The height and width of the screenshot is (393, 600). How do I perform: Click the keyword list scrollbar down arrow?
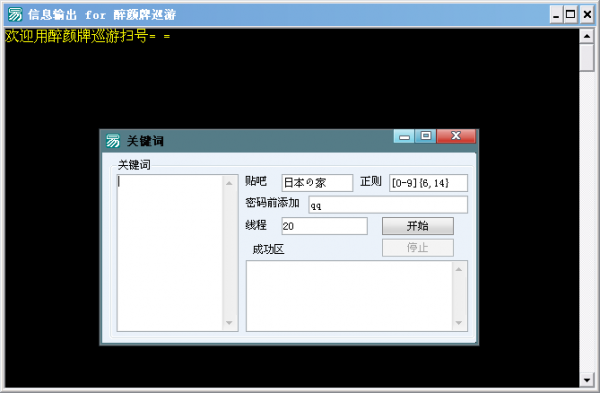click(x=229, y=323)
